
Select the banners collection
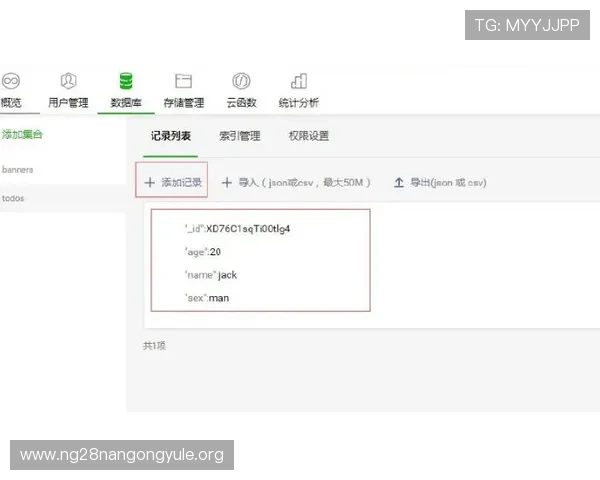(x=18, y=170)
